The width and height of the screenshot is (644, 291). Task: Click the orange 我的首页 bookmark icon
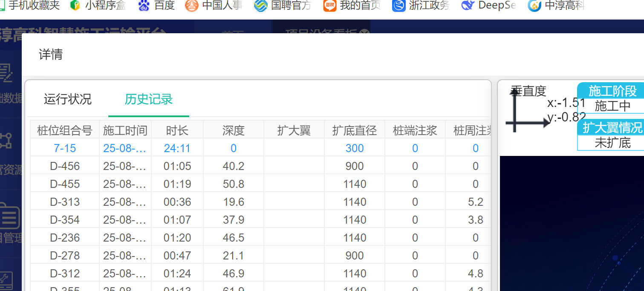coord(329,6)
